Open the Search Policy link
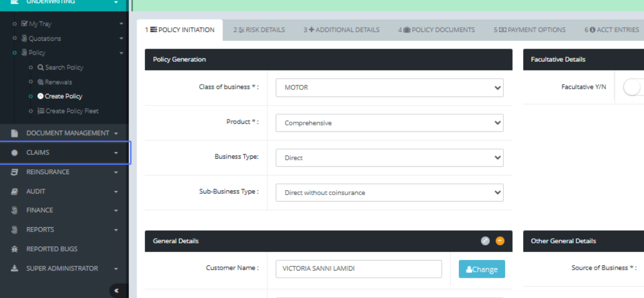Screen dimensions: 644x298 click(64, 68)
